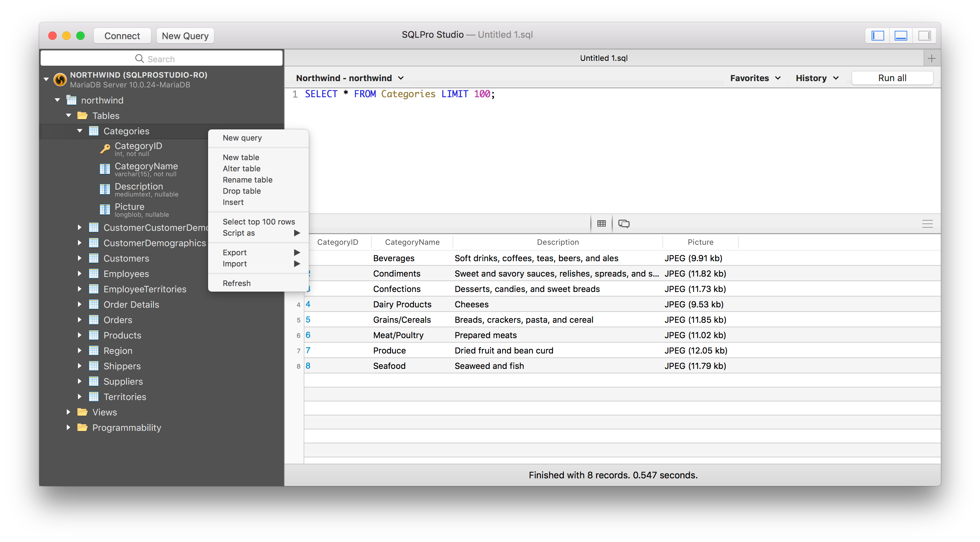Choose Drop table from context menu
Viewport: 980px width, 542px height.
coord(242,191)
